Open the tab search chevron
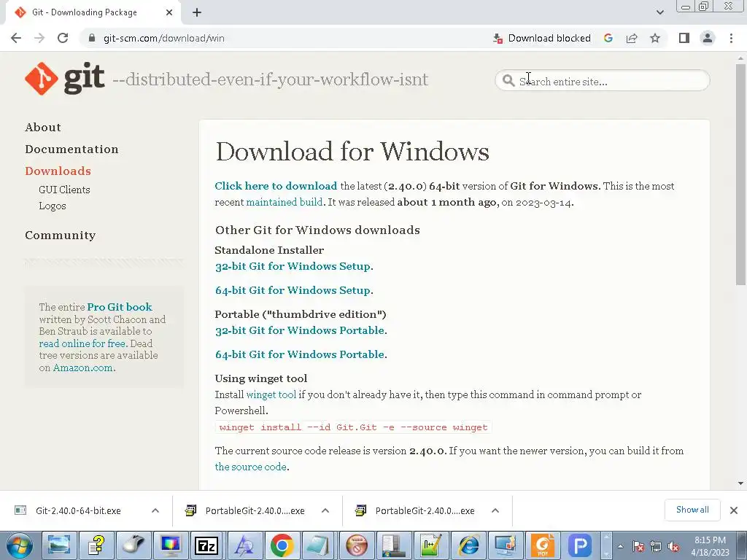The image size is (747, 560). point(659,12)
